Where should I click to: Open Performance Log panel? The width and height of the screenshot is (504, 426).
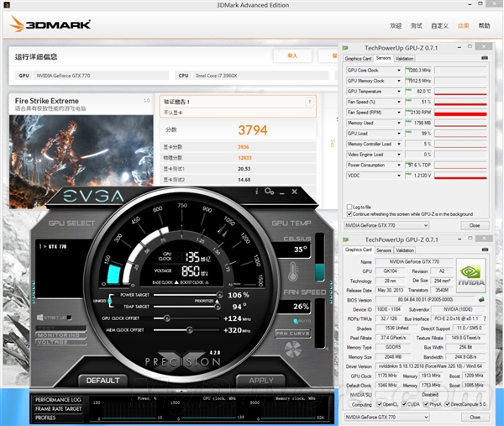click(x=58, y=400)
